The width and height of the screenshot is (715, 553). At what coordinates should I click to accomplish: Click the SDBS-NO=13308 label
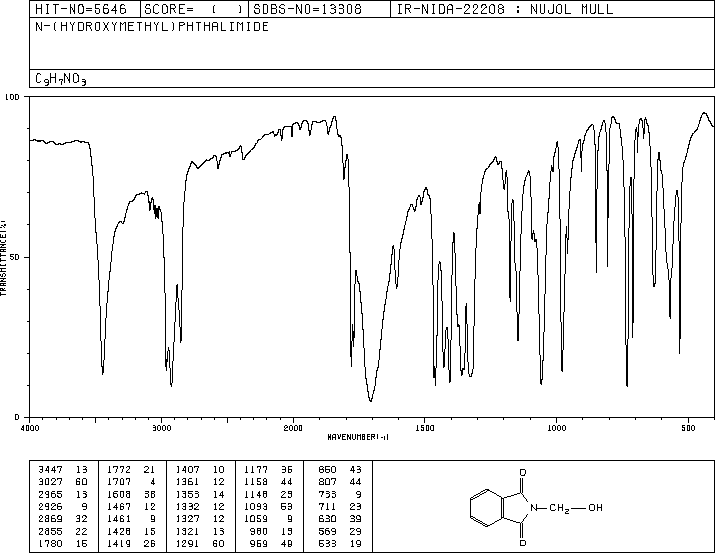click(307, 9)
